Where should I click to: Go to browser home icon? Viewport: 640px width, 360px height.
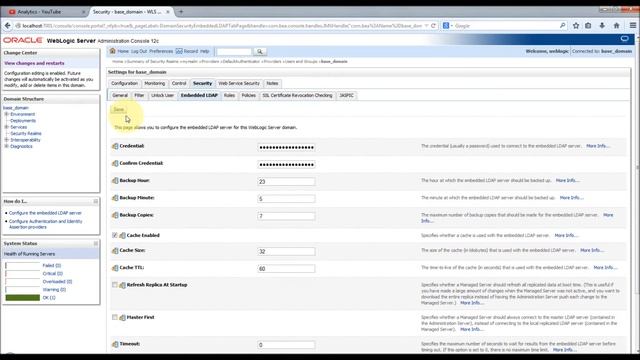(616, 25)
